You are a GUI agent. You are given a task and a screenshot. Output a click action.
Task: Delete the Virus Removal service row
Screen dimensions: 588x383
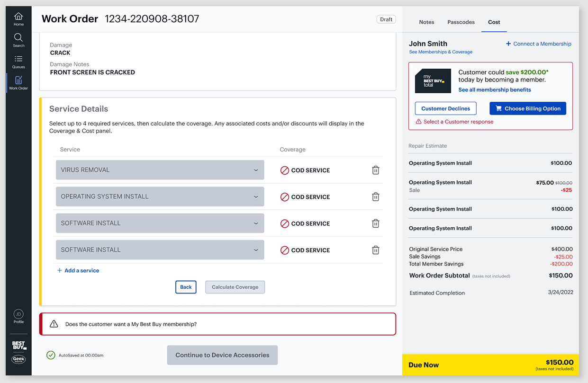click(376, 170)
